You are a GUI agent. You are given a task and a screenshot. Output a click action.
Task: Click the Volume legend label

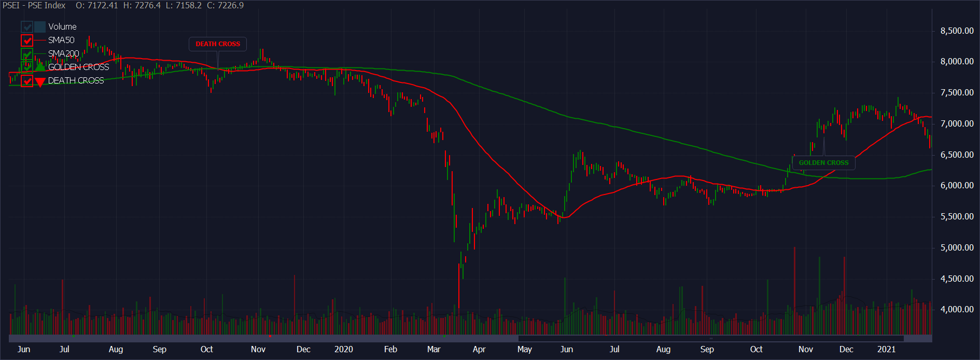[62, 26]
